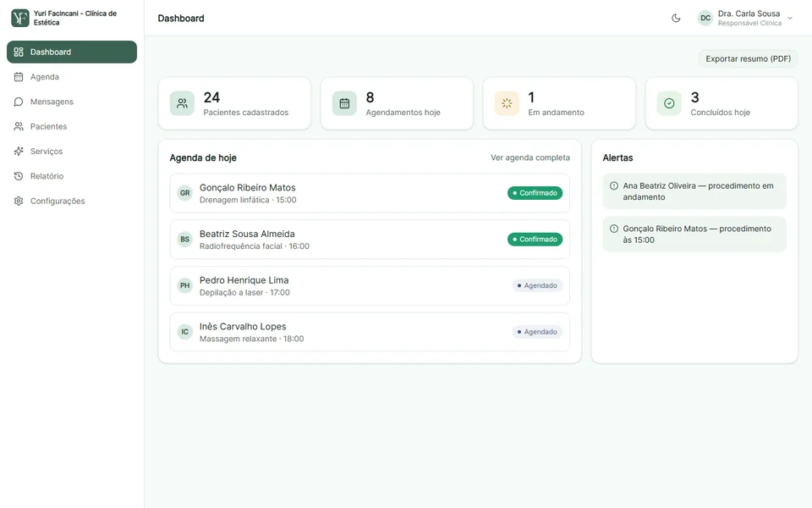Open Configurações in the sidebar
This screenshot has height=508, width=812.
(x=72, y=202)
